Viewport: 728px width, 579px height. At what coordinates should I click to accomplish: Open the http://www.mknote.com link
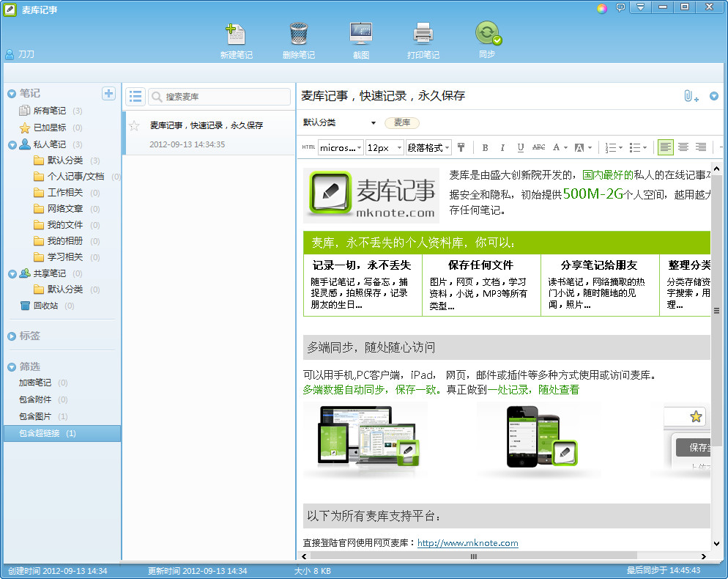tap(467, 543)
